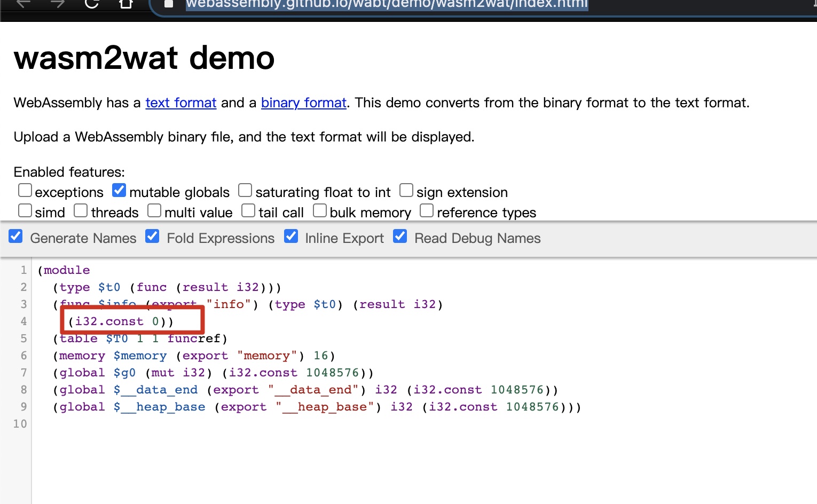The width and height of the screenshot is (817, 504).
Task: Click the lock icon in address bar
Action: [169, 4]
